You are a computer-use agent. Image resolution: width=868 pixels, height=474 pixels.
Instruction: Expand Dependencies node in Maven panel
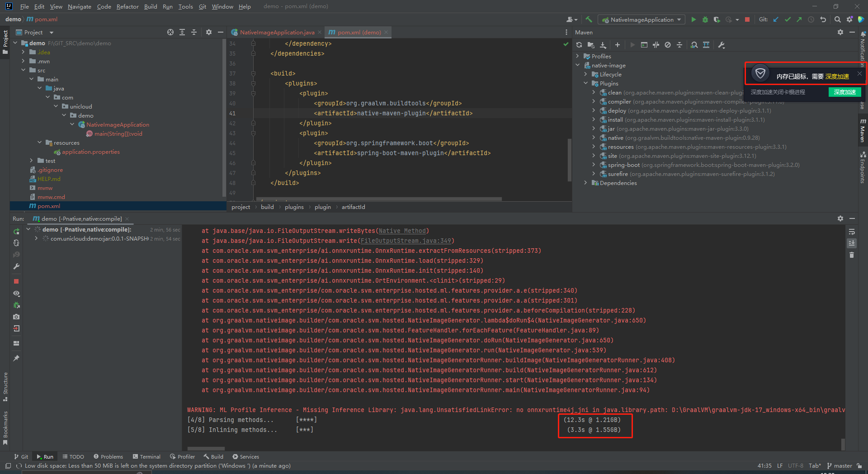pyautogui.click(x=586, y=183)
